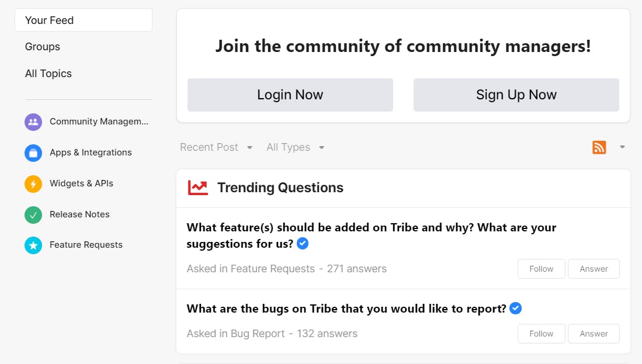
Task: Click the Apps & Integrations blue icon
Action: (x=33, y=153)
